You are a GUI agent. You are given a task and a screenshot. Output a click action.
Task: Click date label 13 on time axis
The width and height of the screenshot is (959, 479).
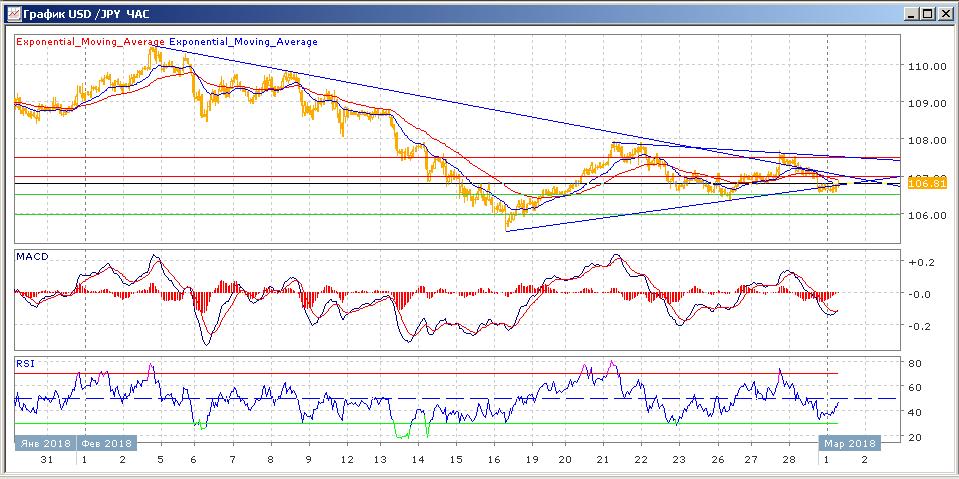tap(380, 460)
